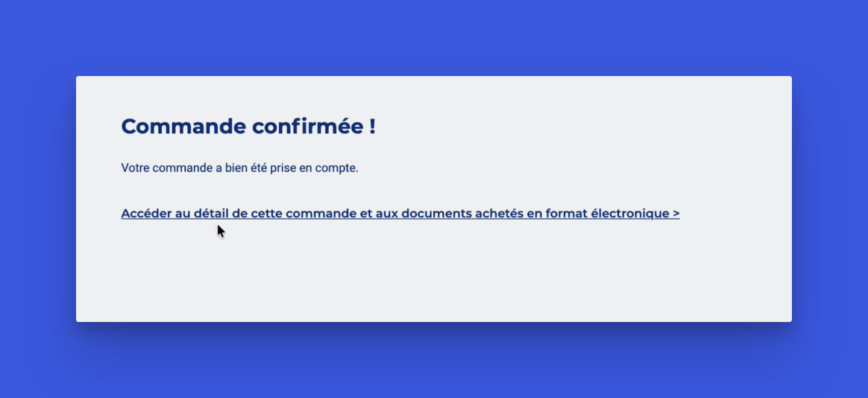Click the "Commande confirmée !" heading
This screenshot has height=398, width=868.
(x=248, y=127)
